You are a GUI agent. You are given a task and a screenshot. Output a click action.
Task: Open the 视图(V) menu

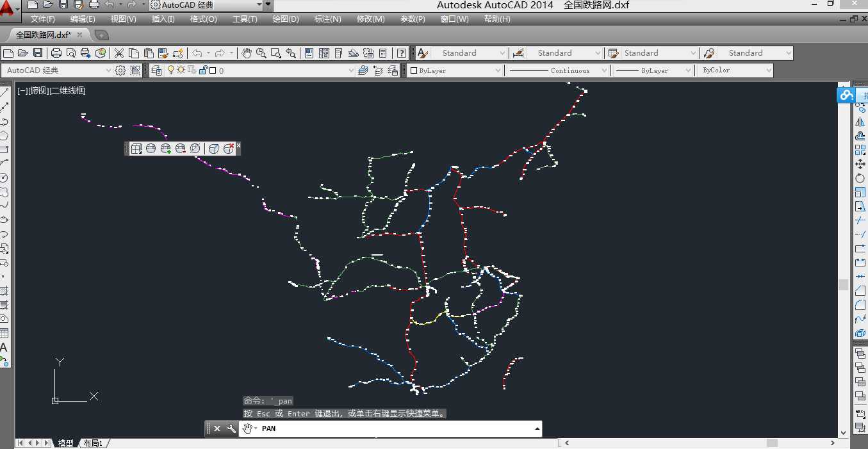tap(123, 19)
